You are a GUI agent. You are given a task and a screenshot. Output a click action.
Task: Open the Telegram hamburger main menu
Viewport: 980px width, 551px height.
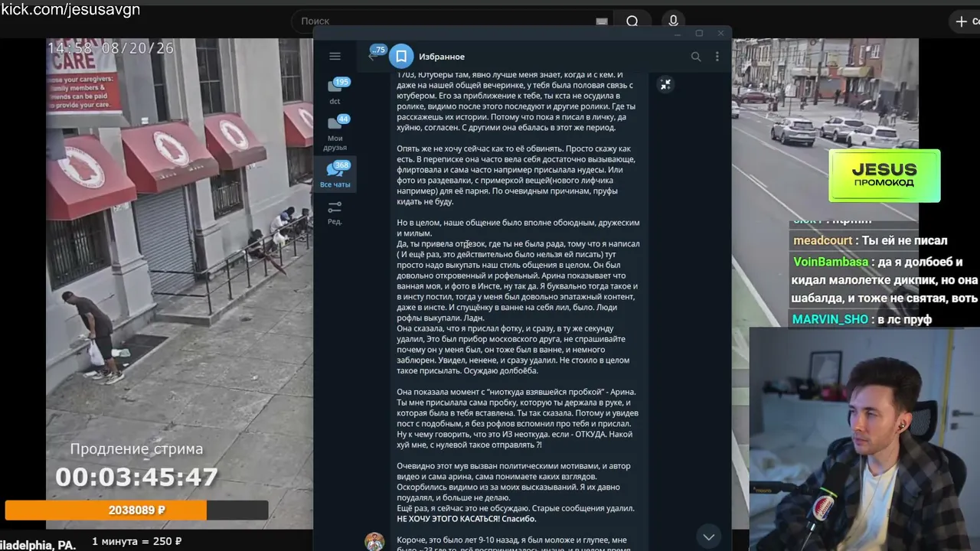[x=335, y=56]
